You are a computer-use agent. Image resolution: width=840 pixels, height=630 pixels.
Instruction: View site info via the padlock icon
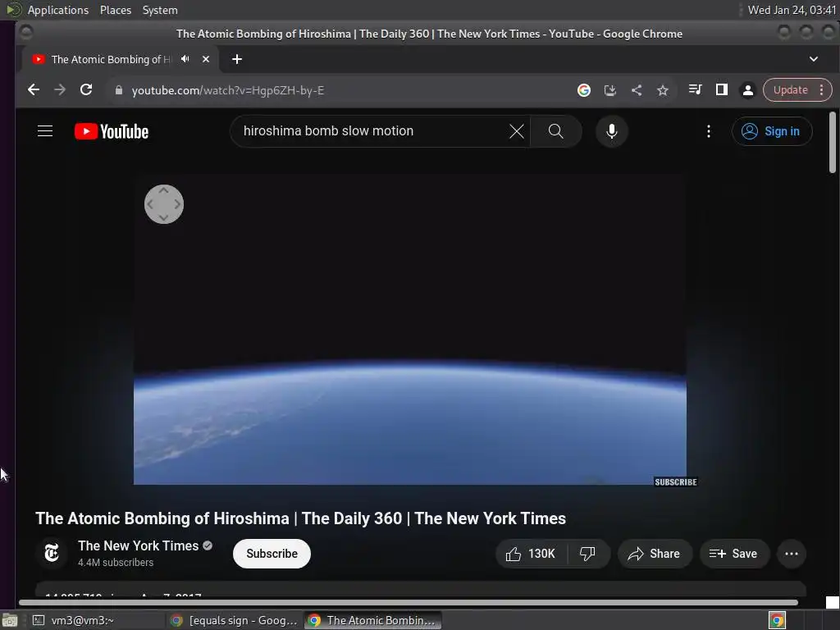click(119, 90)
